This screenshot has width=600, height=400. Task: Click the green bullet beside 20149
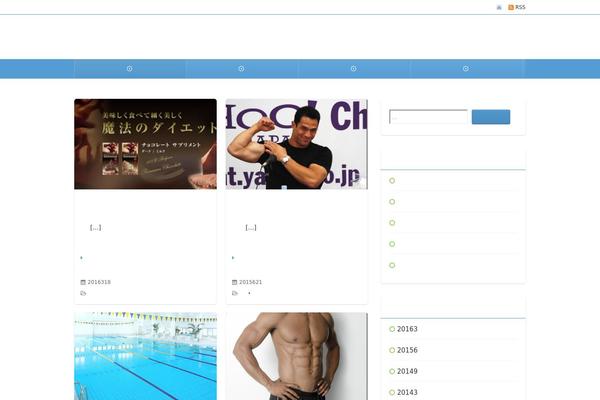[x=392, y=371]
